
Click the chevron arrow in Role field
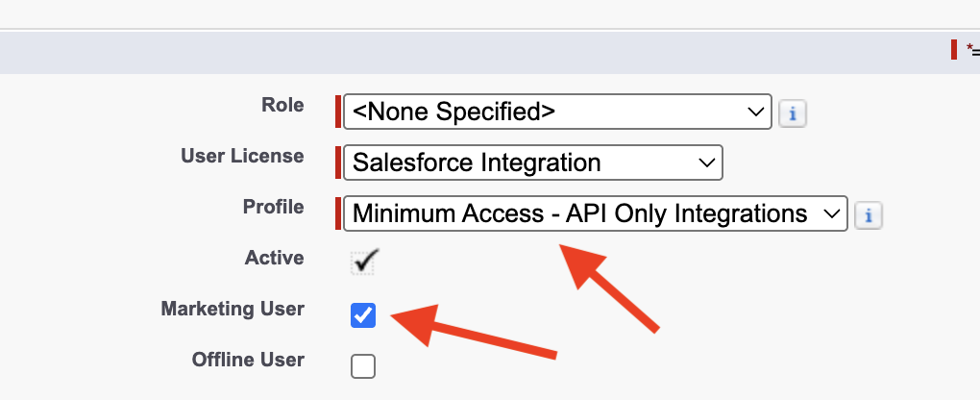click(x=755, y=112)
